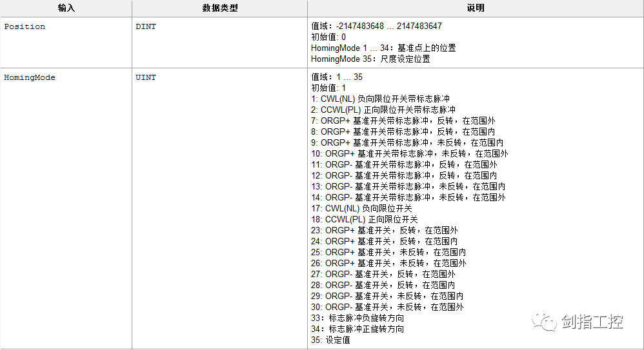
Task: Select mode 12 ORGP- line
Action: pos(404,175)
